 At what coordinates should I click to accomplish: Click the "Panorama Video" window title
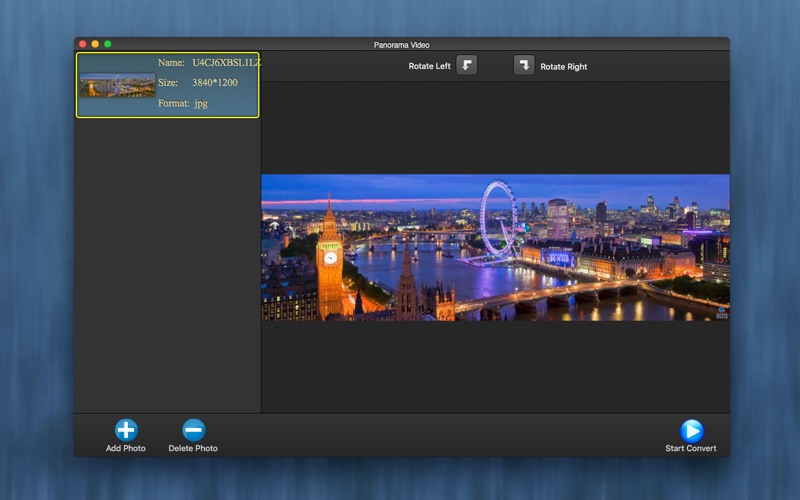pos(402,44)
